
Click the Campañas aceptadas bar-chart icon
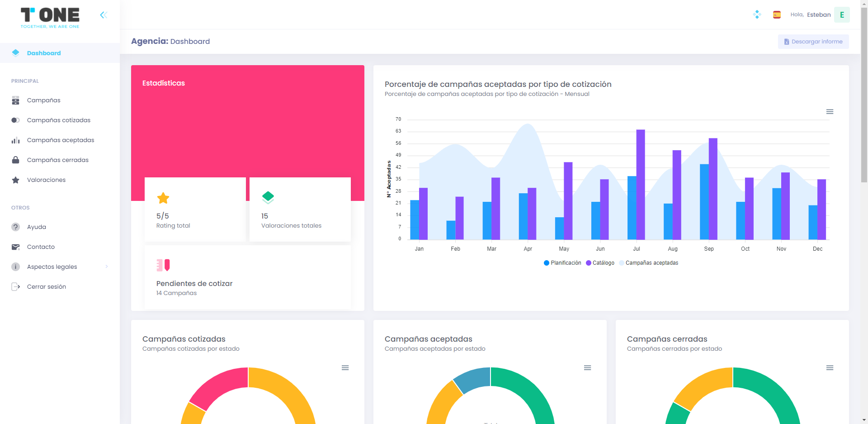[16, 140]
